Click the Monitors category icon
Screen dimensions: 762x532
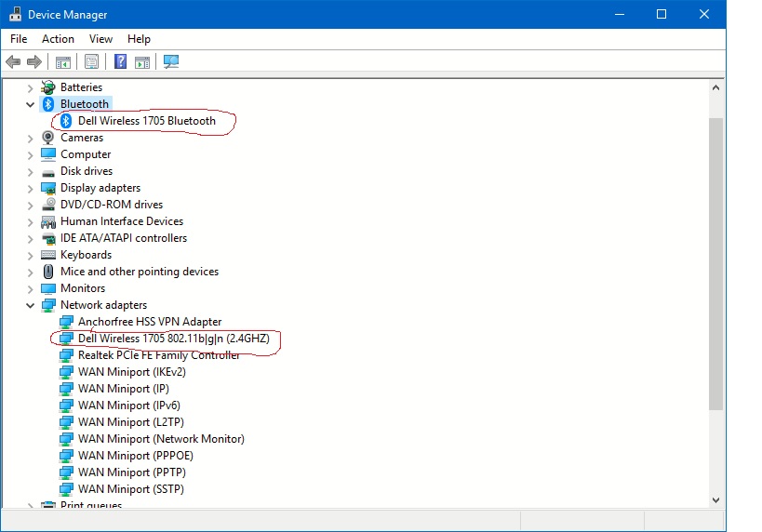[48, 288]
